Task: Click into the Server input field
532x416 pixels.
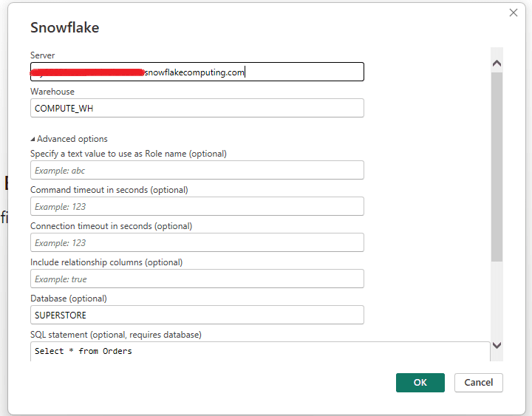Action: 197,72
